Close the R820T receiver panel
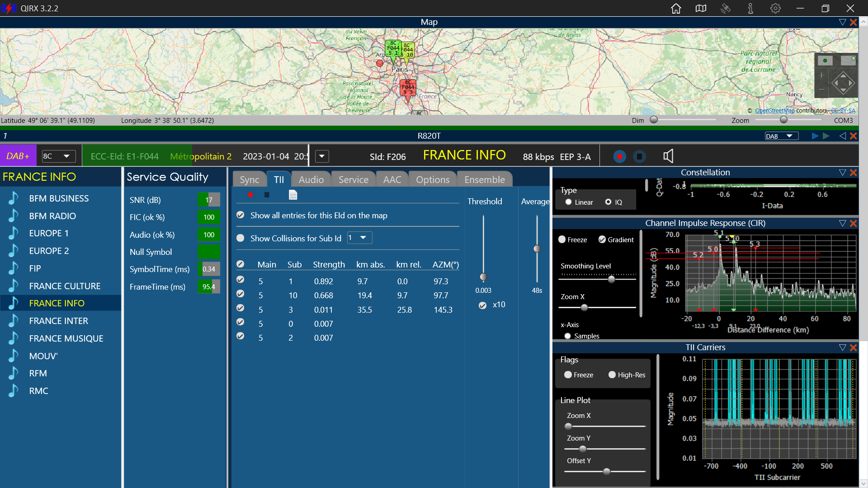Screen dimensions: 868x488 (x=853, y=136)
